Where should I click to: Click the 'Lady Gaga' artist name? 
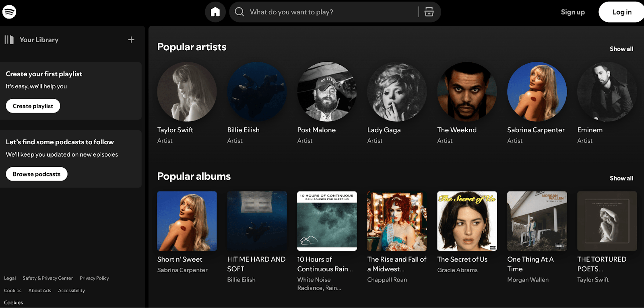[384, 130]
